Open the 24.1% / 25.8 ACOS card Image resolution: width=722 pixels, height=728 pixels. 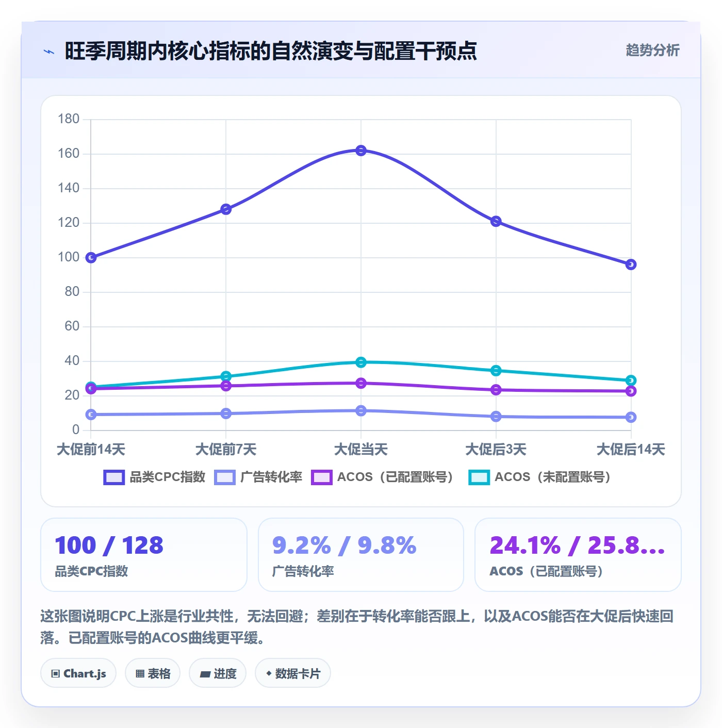(578, 555)
